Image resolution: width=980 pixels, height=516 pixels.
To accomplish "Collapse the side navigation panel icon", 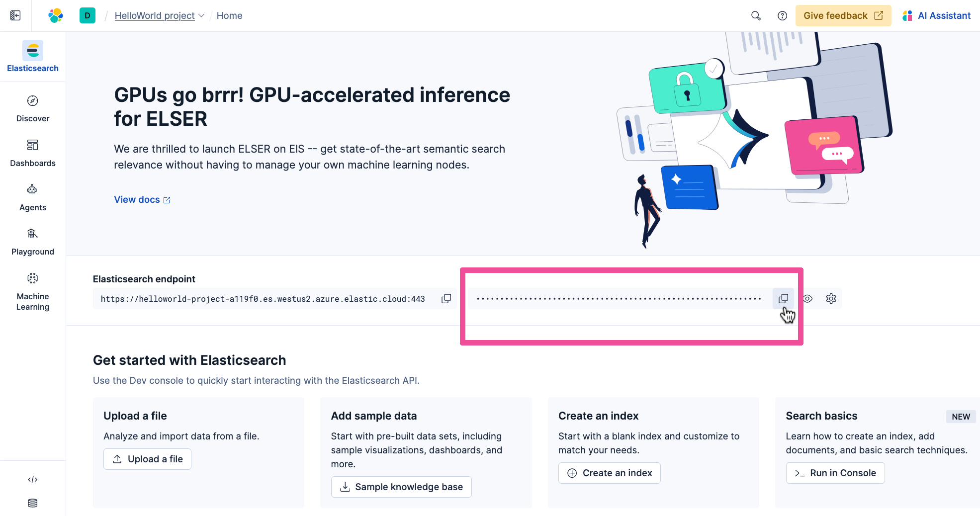I will click(x=15, y=15).
